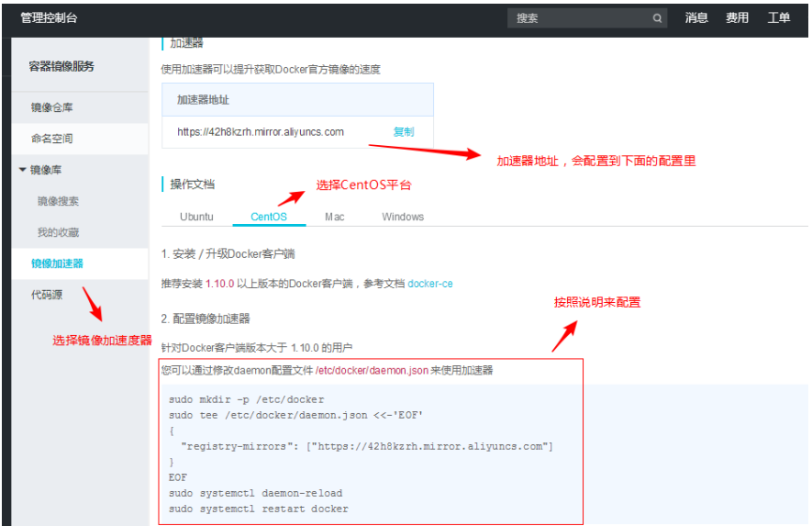
Task: Open 代码源 in the sidebar
Action: 47,295
